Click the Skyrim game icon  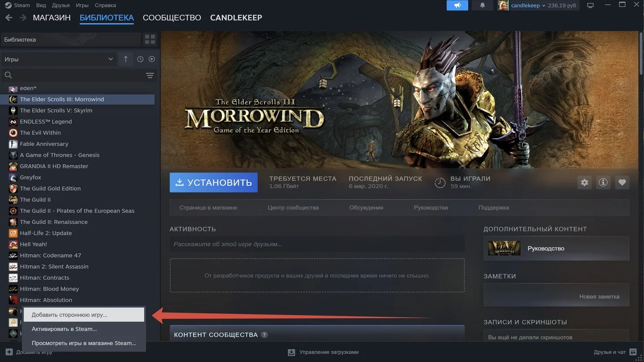click(x=13, y=110)
